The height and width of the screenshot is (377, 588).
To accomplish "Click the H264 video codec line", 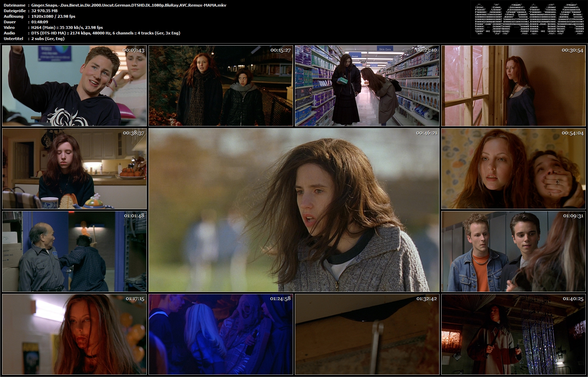I will [67, 28].
